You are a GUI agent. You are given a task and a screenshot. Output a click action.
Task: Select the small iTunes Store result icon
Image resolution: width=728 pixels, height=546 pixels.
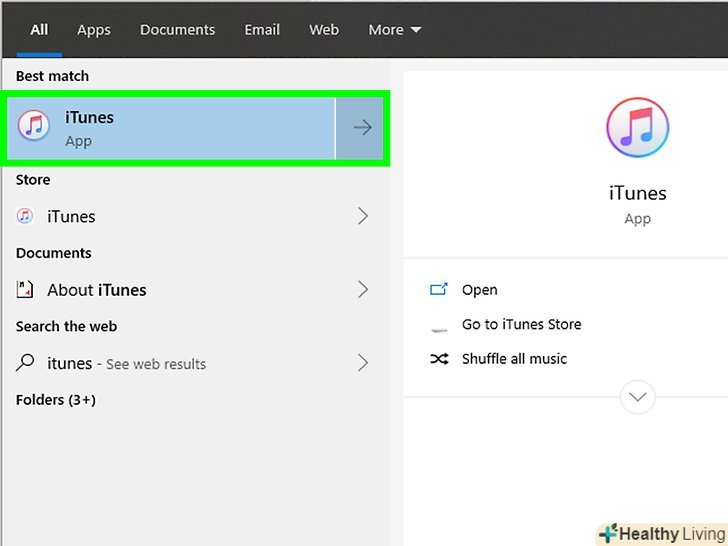click(25, 216)
